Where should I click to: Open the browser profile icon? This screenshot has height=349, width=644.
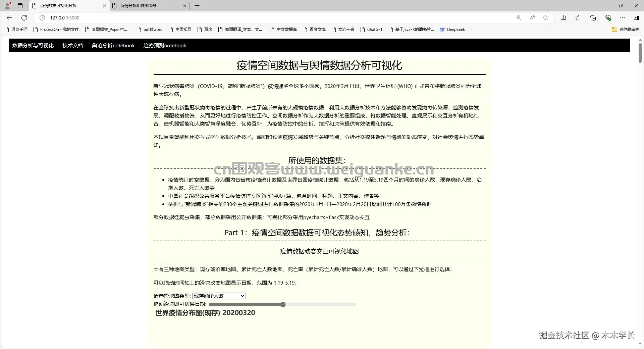coord(7,5)
